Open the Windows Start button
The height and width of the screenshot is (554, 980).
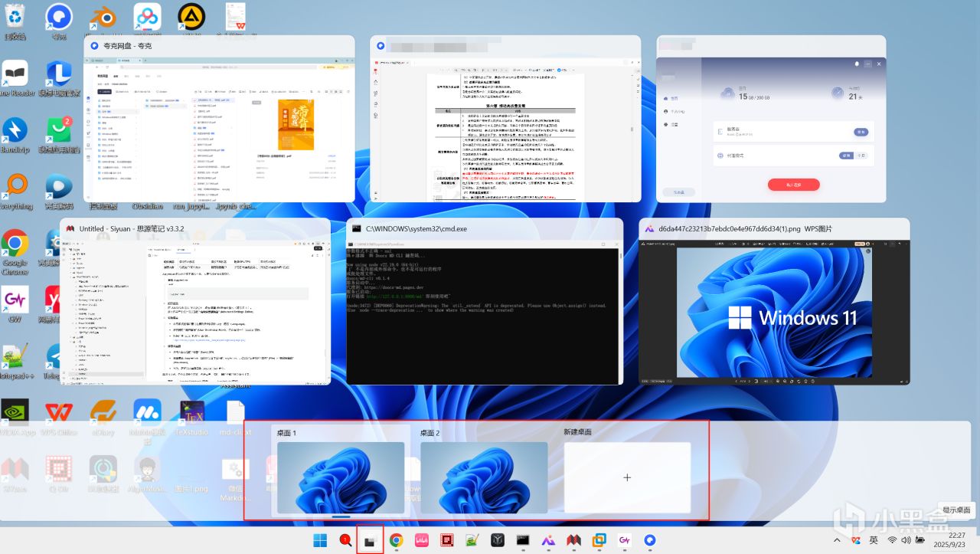pyautogui.click(x=319, y=540)
